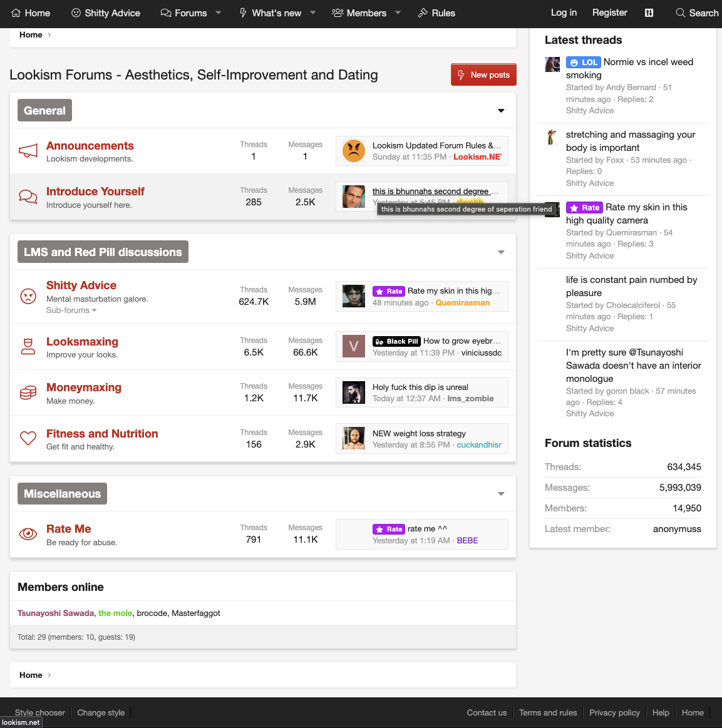
Task: Click Help in the footer
Action: tap(661, 713)
